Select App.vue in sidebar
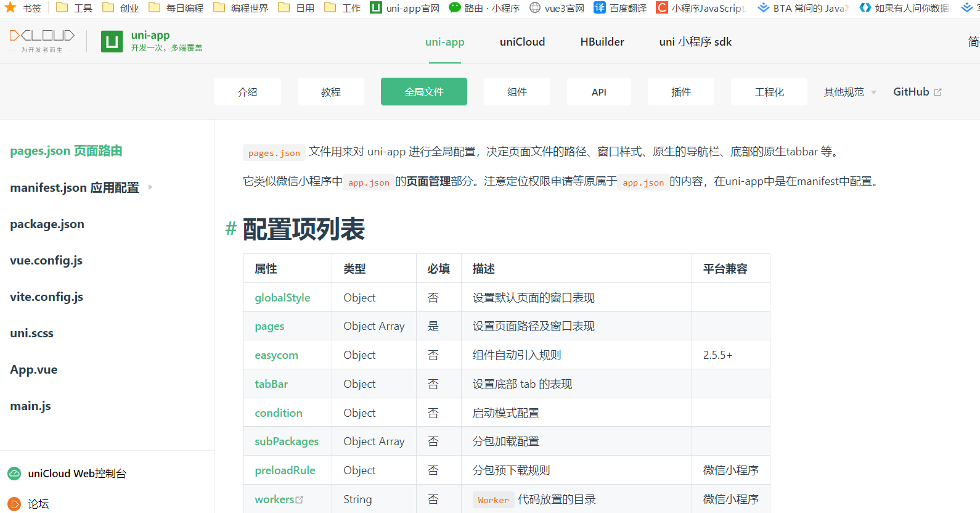This screenshot has height=513, width=980. pos(33,369)
